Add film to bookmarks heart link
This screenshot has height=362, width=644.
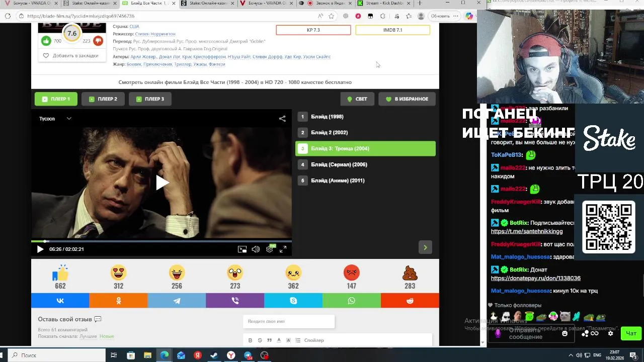pyautogui.click(x=71, y=56)
